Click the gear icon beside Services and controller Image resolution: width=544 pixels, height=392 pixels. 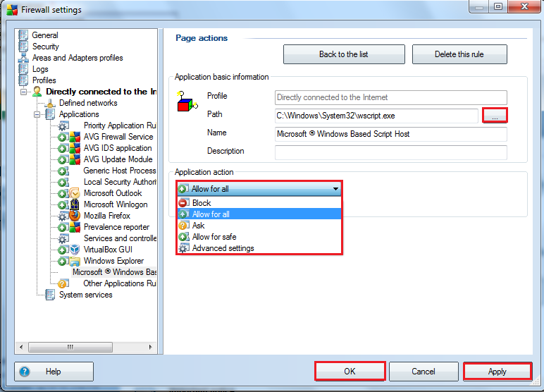click(x=63, y=238)
